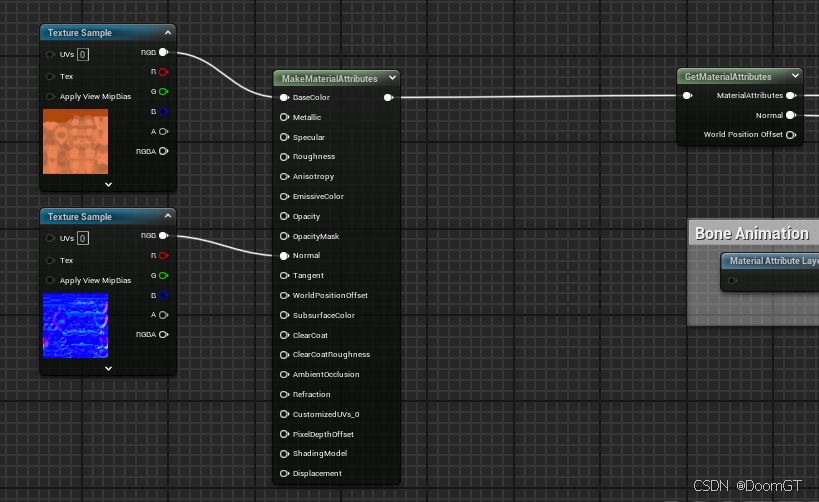Viewport: 819px width, 502px height.
Task: Click CustomizedUVs_0 input pin on MakeMaterialAttributes
Action: 284,414
